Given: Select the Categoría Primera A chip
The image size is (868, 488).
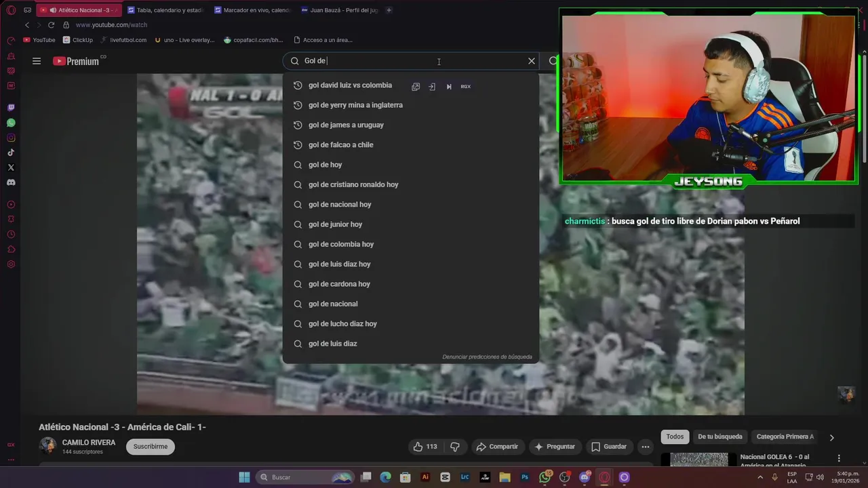Looking at the screenshot, I should 785,437.
